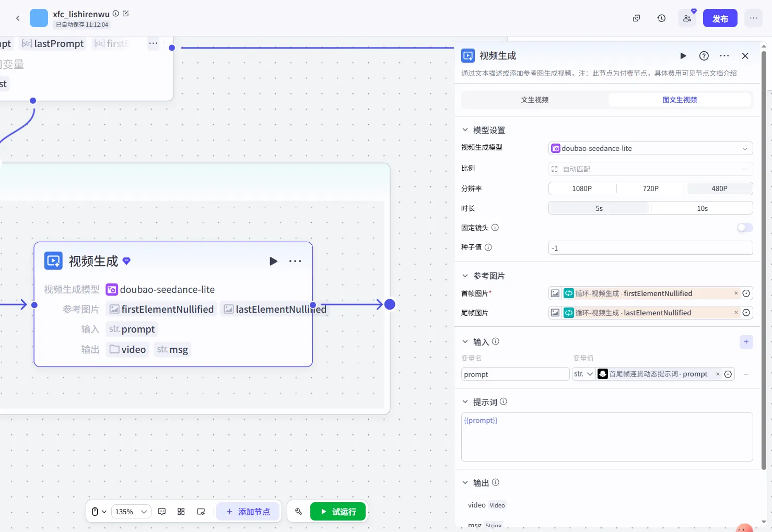The image size is (772, 532).
Task: Open more options on the lastPrompt node
Action: 153,44
